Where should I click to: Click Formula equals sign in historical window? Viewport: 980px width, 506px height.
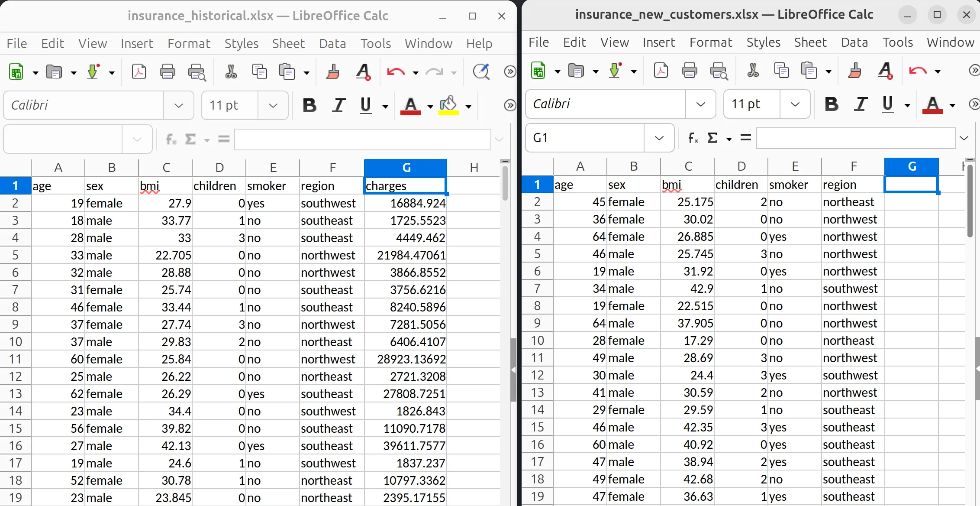pos(223,139)
